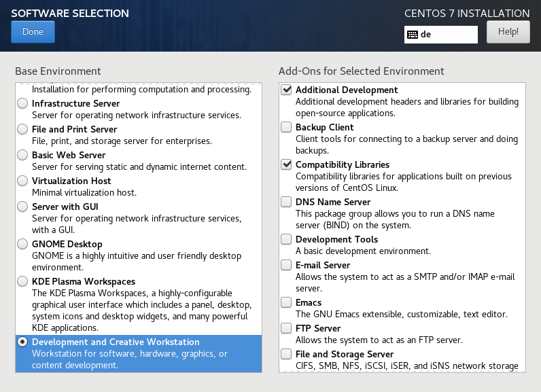Click the Done button
The width and height of the screenshot is (541, 392).
pos(33,32)
